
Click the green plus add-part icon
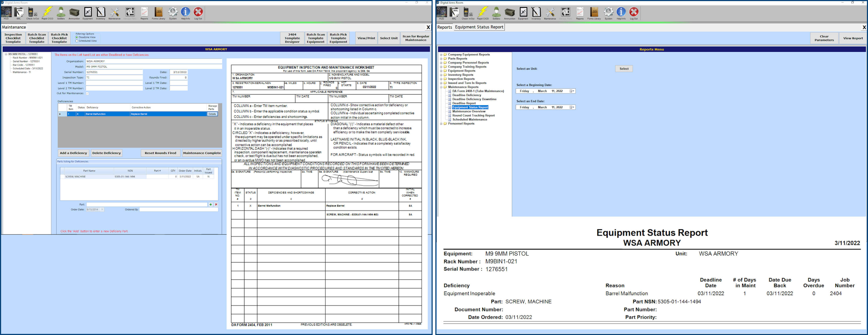[x=211, y=205]
